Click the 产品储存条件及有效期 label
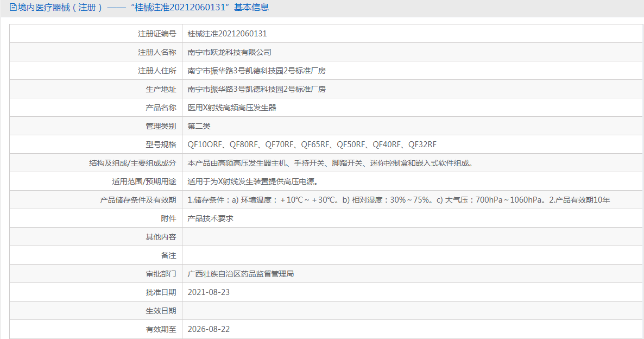 tap(138, 200)
